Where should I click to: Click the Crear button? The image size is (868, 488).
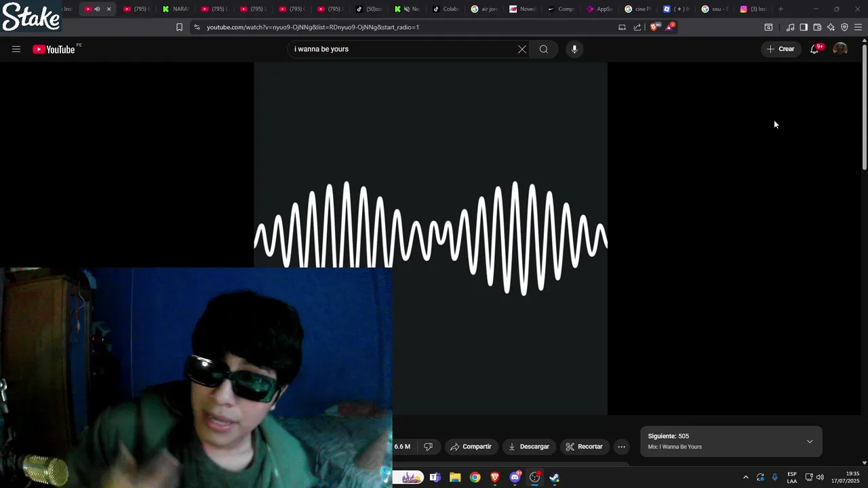tap(781, 49)
